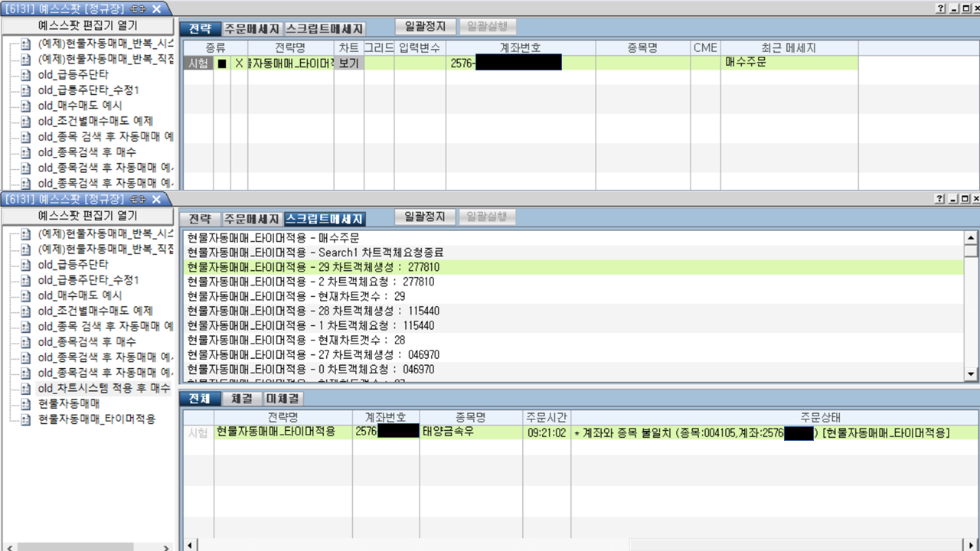
Task: Select old_매수매도 예시 in top tree list
Action: (x=80, y=106)
